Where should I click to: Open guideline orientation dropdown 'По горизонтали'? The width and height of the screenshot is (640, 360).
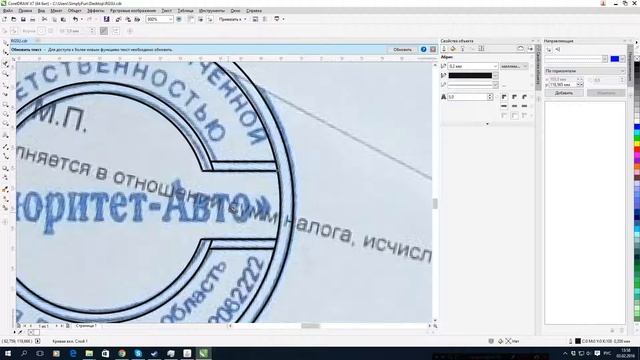click(x=585, y=71)
